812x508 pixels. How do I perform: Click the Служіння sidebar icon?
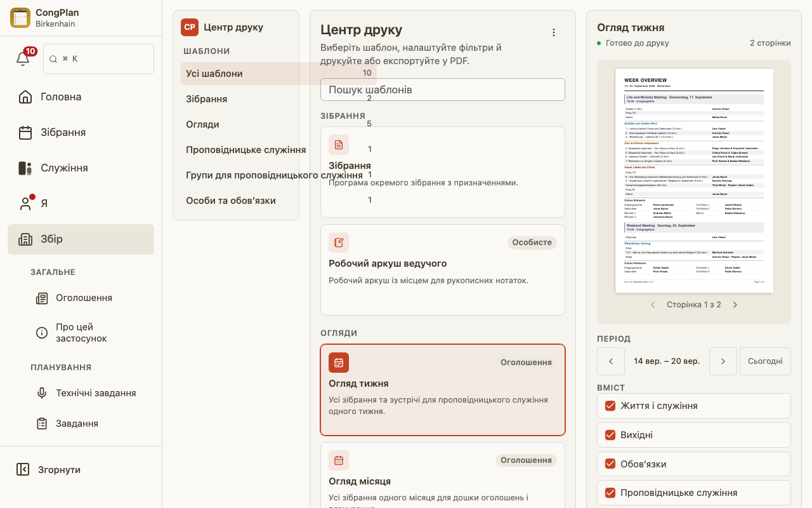click(25, 168)
